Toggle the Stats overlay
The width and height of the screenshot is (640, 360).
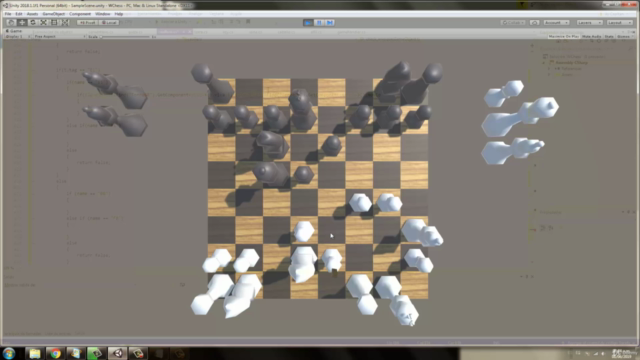click(x=609, y=37)
